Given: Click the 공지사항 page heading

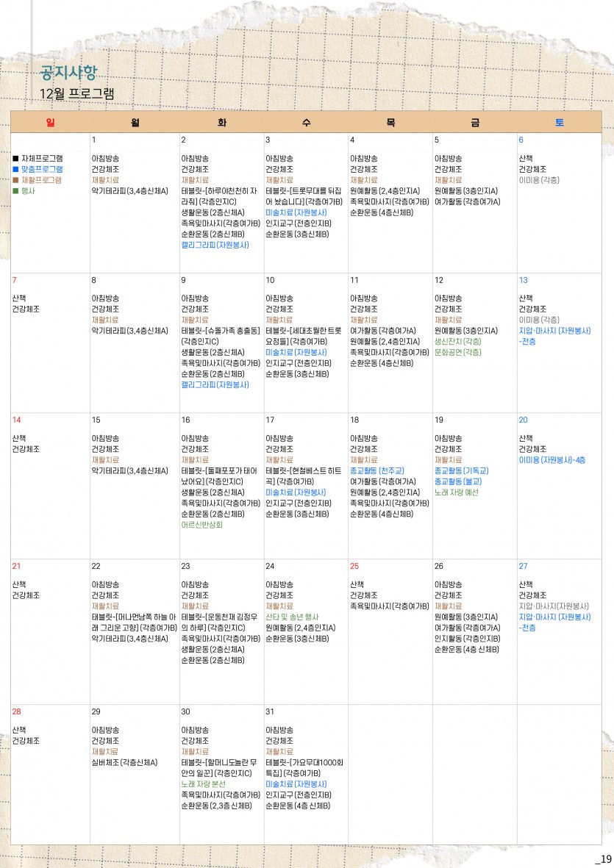Looking at the screenshot, I should 68,73.
